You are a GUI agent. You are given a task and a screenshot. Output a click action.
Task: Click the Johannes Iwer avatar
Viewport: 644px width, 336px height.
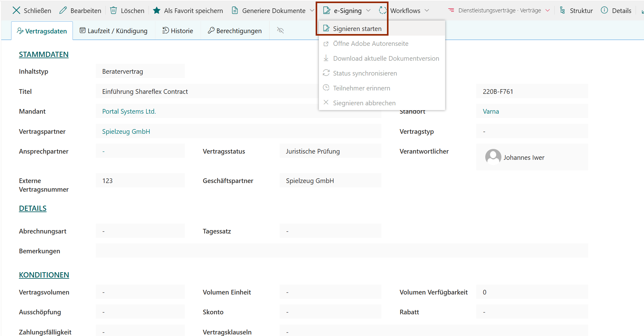[x=493, y=157]
